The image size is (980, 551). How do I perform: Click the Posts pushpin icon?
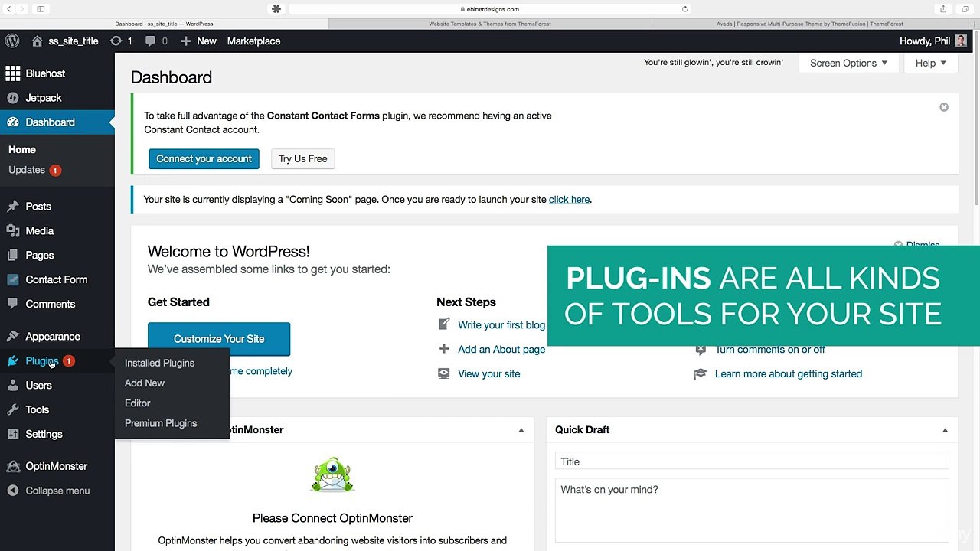[x=13, y=207]
